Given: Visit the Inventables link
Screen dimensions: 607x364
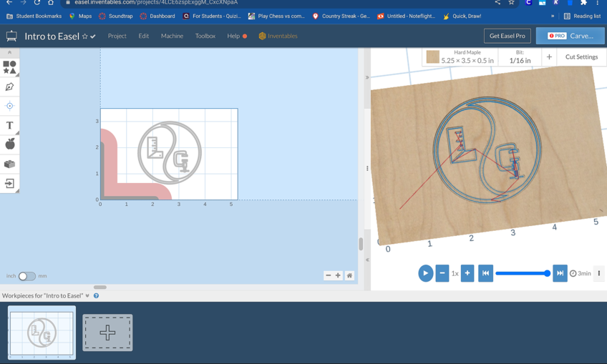Looking at the screenshot, I should [x=278, y=36].
